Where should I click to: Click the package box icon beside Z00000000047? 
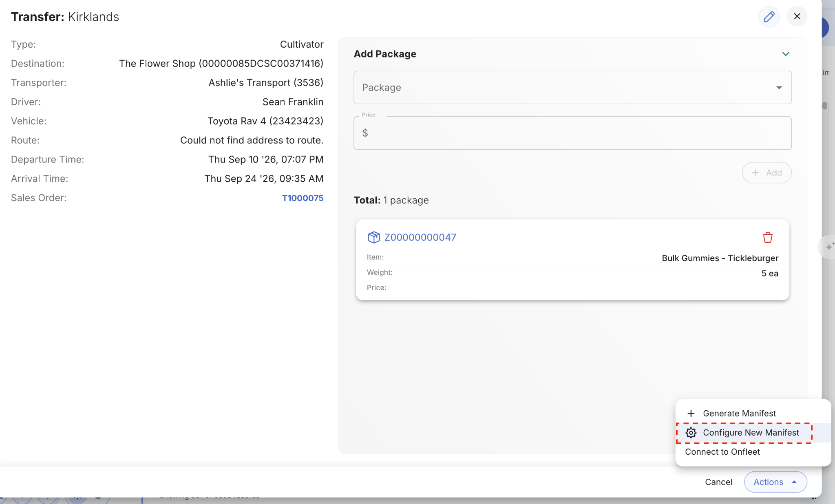pos(373,237)
